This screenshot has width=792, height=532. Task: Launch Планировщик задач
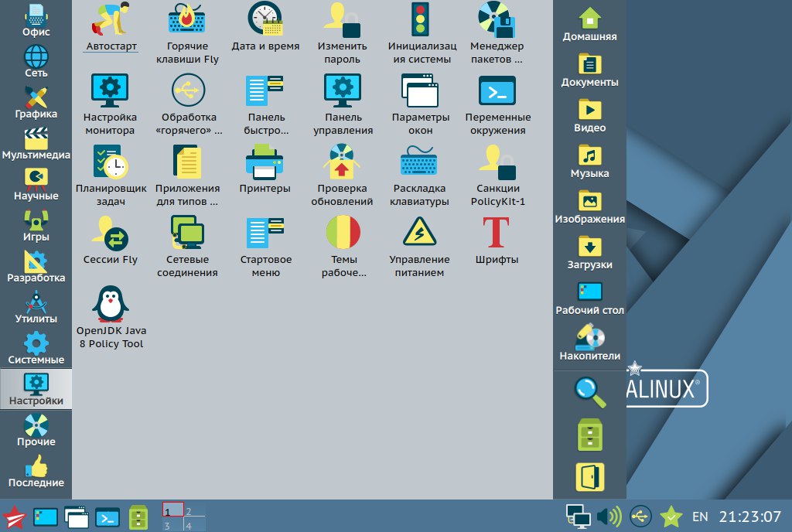click(111, 176)
